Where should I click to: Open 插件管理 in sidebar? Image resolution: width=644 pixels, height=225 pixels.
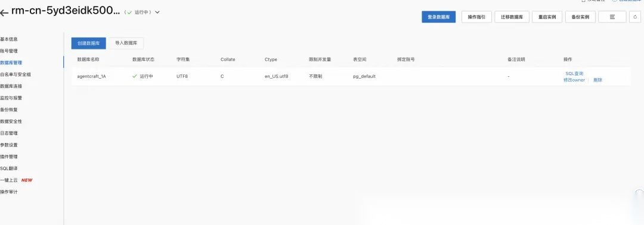click(x=8, y=157)
